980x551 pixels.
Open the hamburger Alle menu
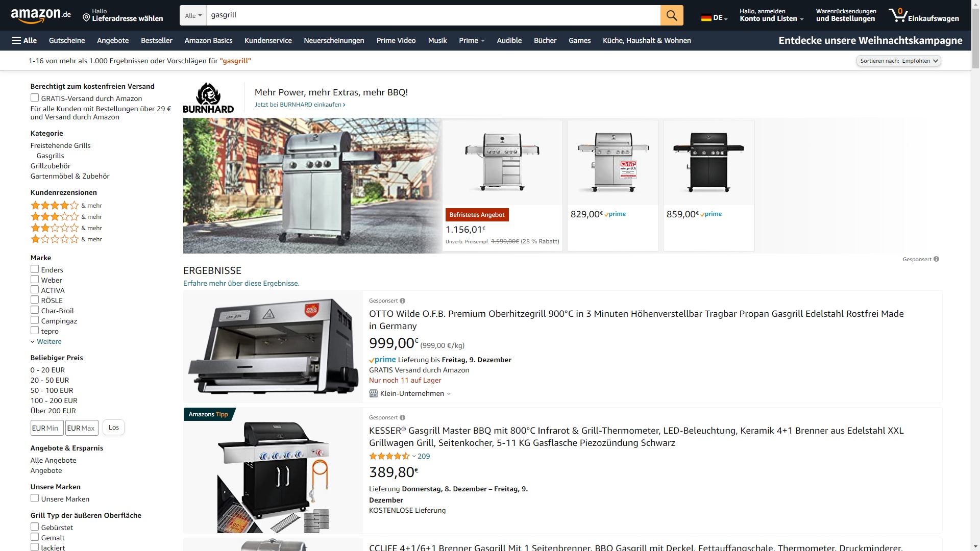(24, 40)
